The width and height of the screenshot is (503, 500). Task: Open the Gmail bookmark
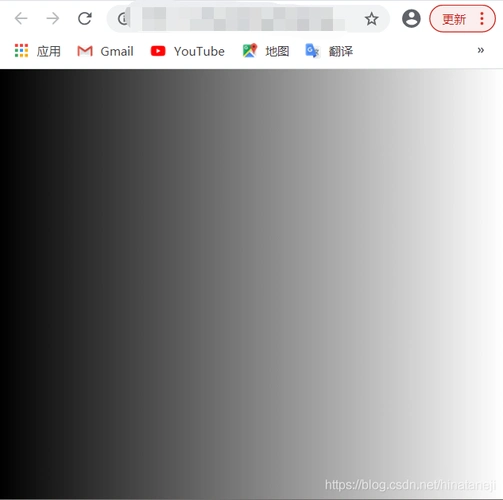point(105,51)
